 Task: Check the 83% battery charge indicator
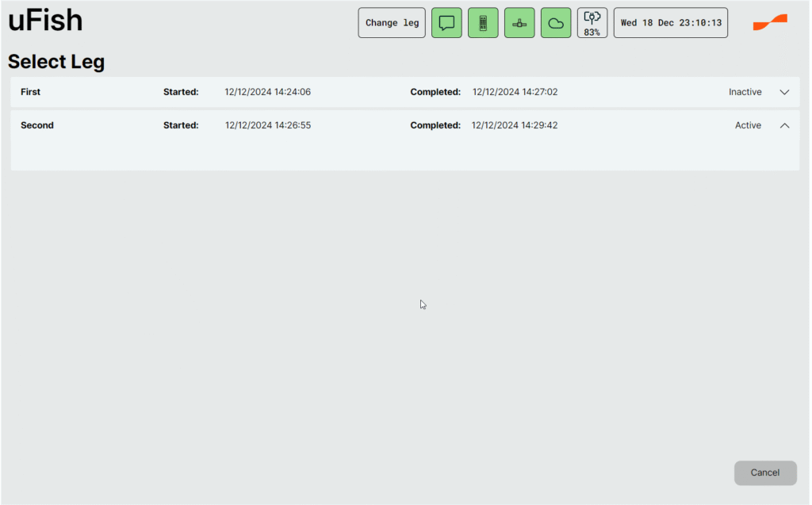point(592,23)
